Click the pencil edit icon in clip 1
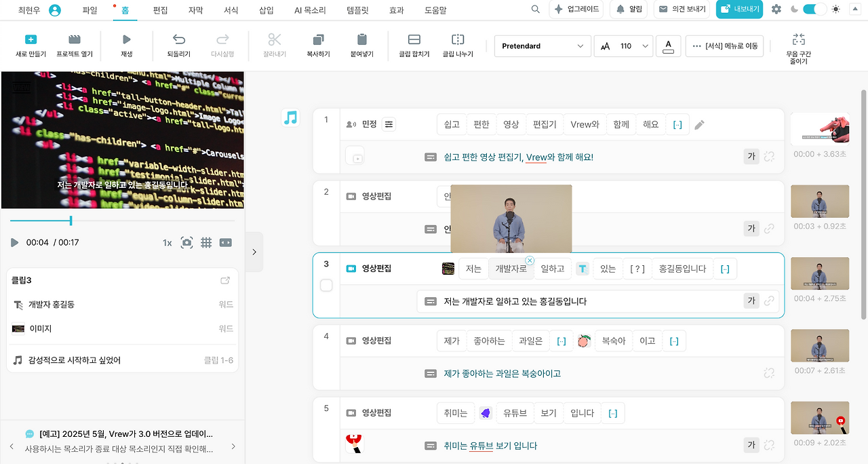Viewport: 868px width, 464px height. tap(700, 125)
